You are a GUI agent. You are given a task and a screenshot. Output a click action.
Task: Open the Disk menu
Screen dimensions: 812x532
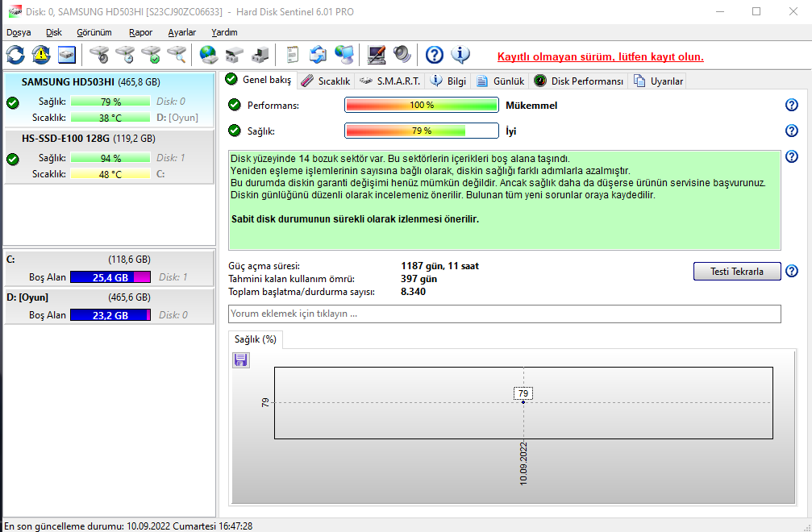[54, 32]
